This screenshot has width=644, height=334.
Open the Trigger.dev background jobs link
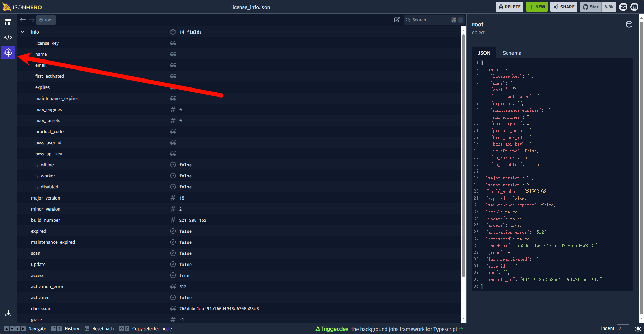(404, 329)
